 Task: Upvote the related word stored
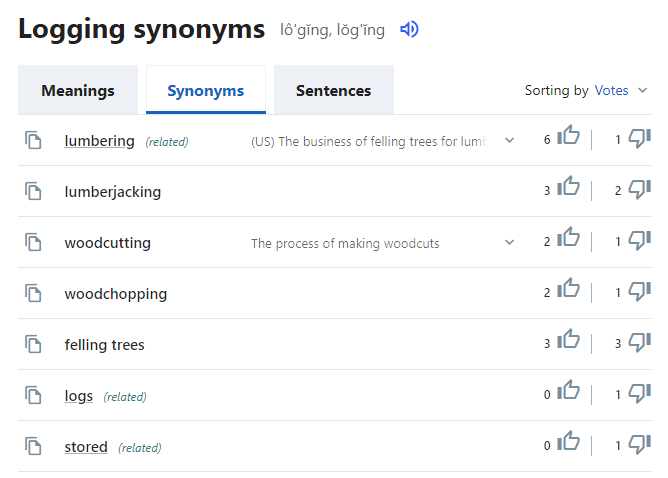coord(568,442)
